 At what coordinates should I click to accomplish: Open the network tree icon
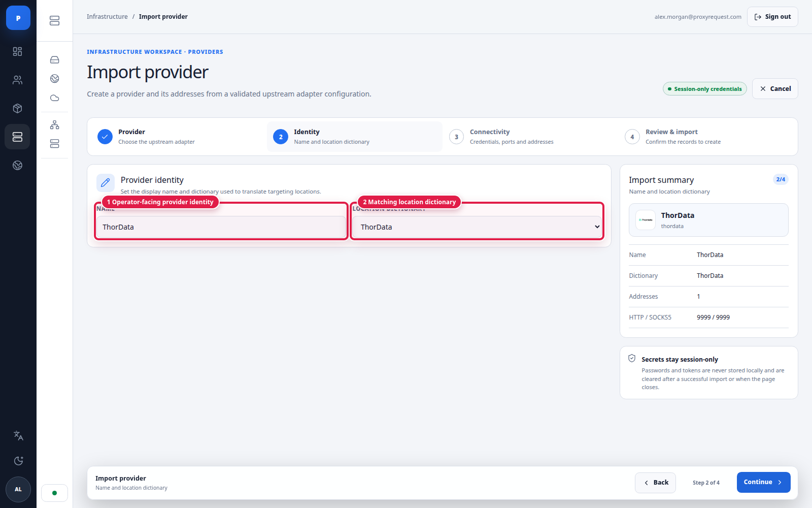[x=55, y=125]
